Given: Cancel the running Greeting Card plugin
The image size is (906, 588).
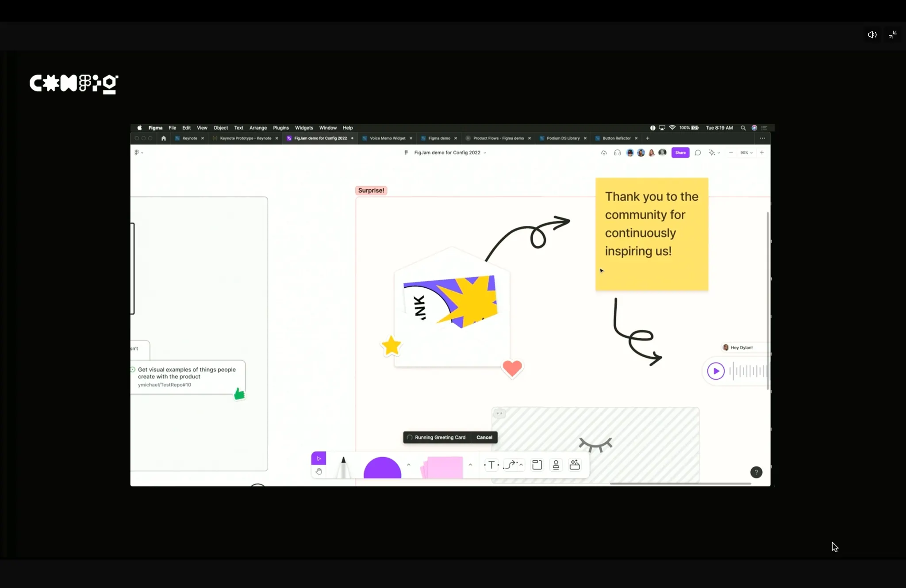Looking at the screenshot, I should (x=484, y=437).
